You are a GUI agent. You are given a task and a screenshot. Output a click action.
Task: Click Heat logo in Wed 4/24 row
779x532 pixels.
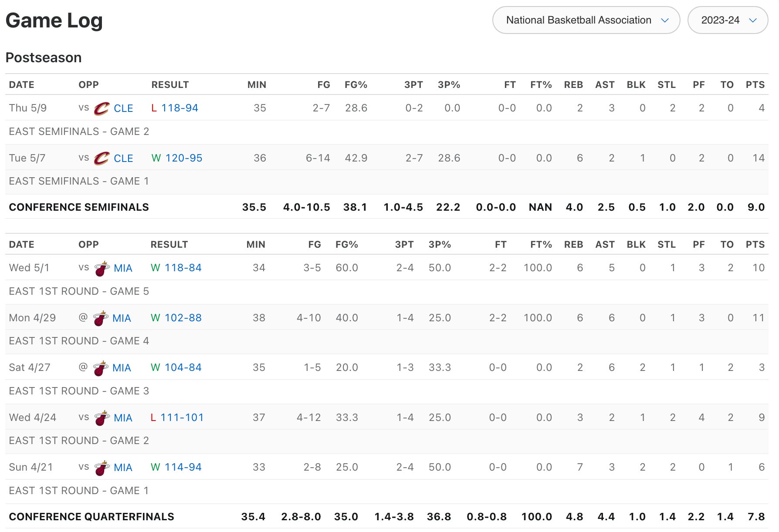[102, 418]
